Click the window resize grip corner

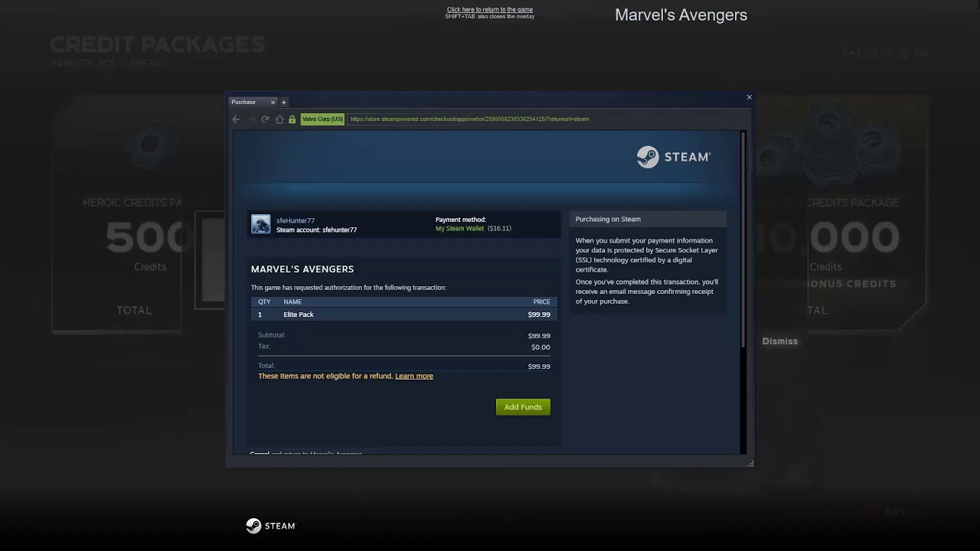point(750,463)
